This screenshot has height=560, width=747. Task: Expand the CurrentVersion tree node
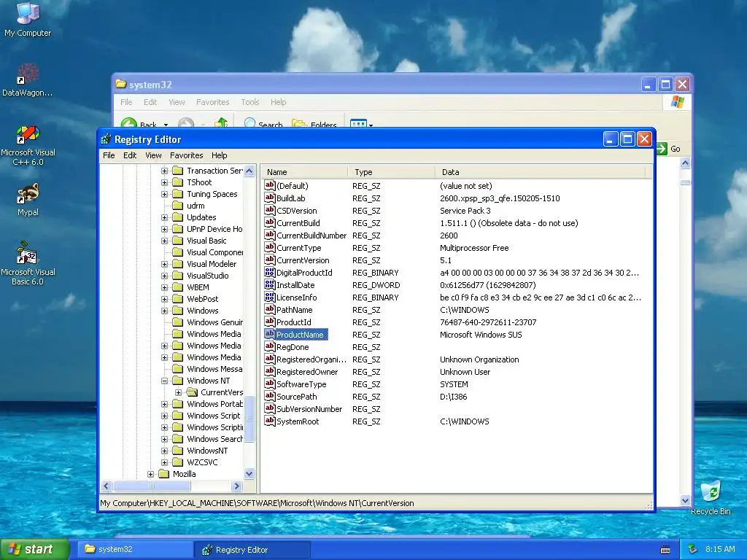(x=178, y=392)
